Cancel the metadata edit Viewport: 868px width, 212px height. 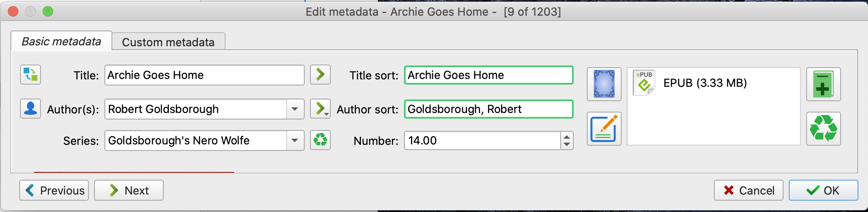tap(748, 190)
